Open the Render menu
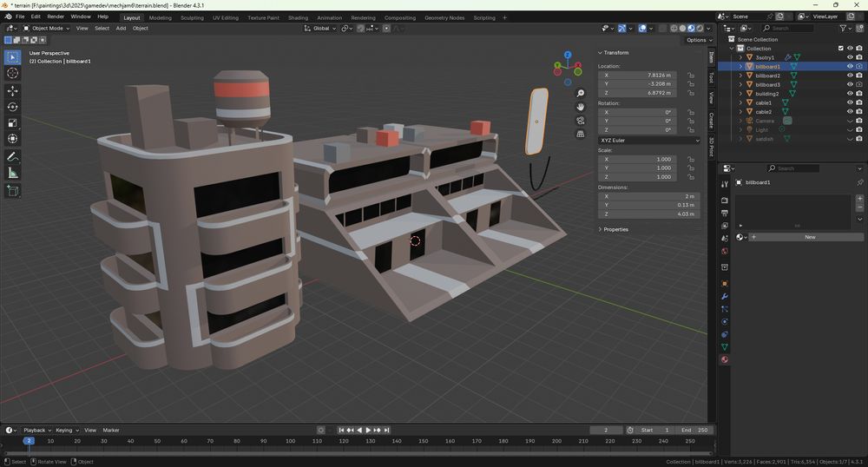The image size is (868, 467). click(x=56, y=16)
